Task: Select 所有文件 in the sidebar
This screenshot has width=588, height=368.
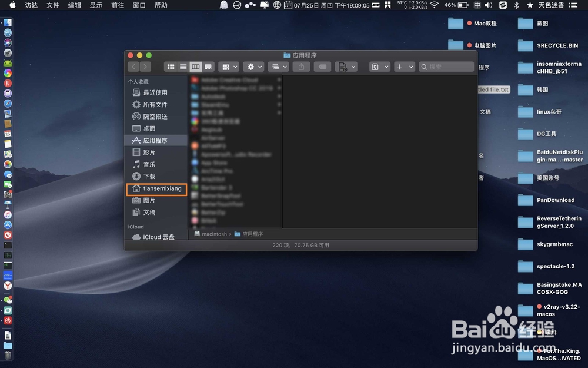Action: 156,104
